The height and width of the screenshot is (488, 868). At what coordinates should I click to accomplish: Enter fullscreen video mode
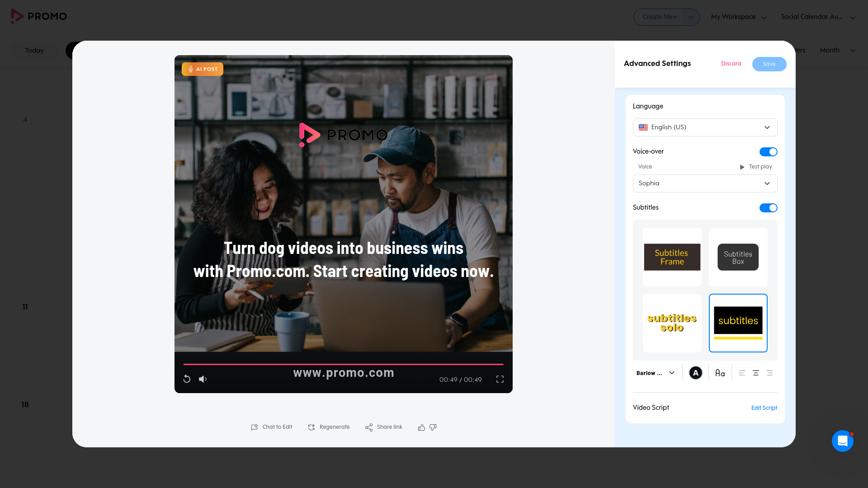click(500, 379)
